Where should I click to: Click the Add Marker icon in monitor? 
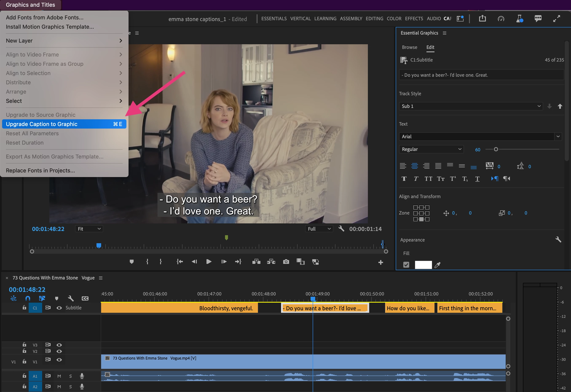click(132, 262)
